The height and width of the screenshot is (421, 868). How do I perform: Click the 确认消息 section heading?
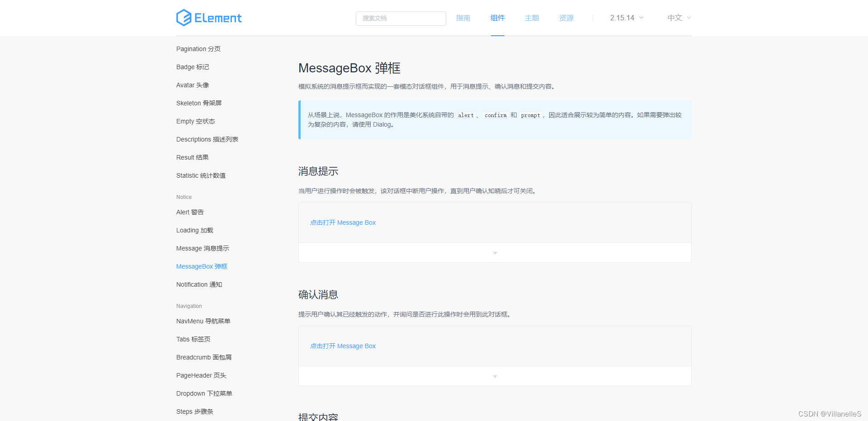click(x=318, y=295)
